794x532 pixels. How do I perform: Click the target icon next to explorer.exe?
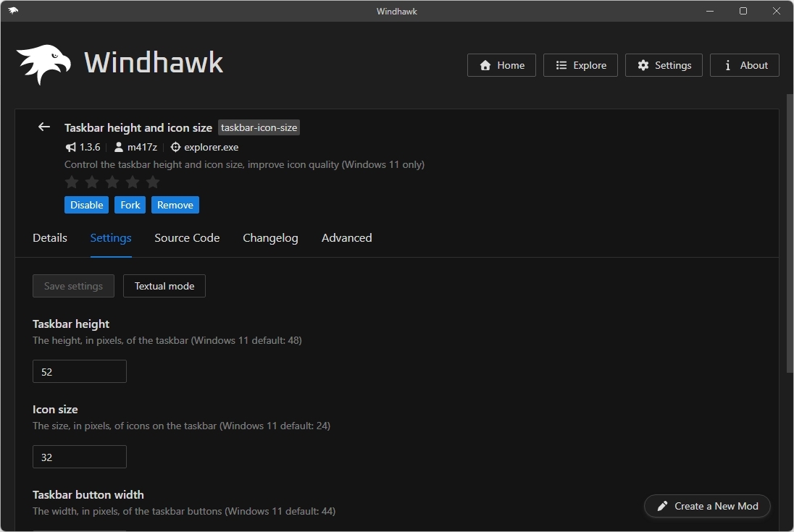175,147
